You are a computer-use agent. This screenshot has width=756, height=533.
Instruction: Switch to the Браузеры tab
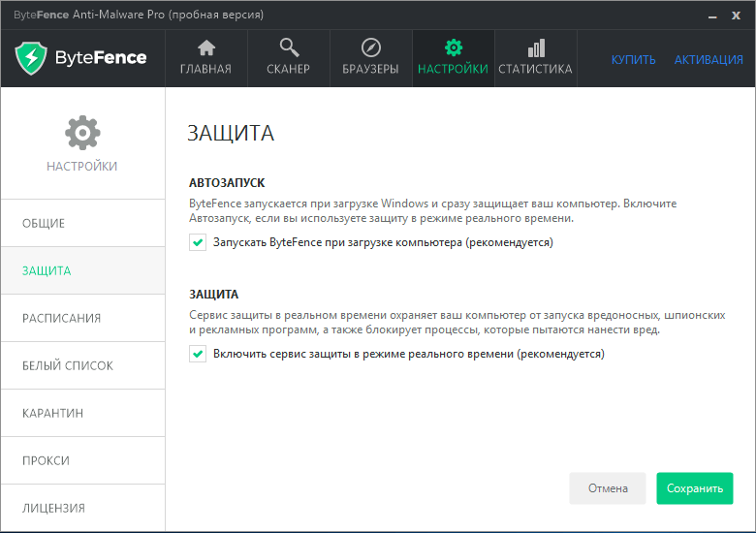[371, 58]
